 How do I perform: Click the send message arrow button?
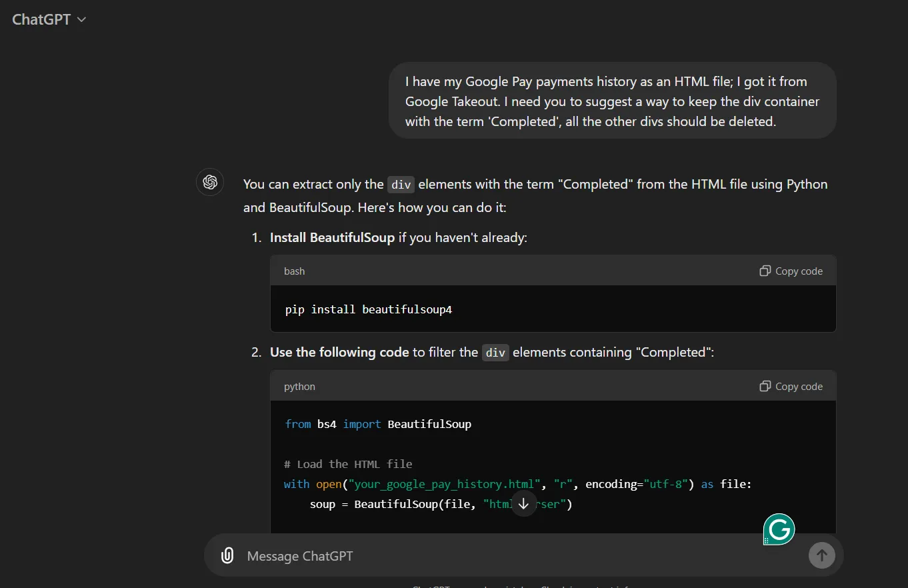coord(821,555)
